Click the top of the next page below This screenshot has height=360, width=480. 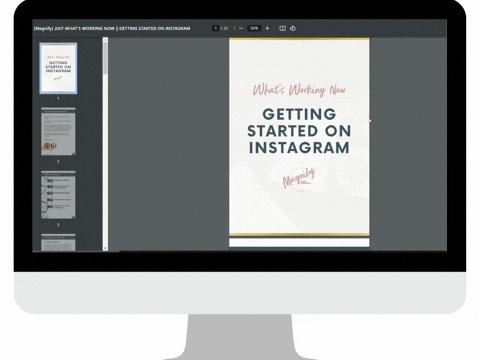point(299,243)
